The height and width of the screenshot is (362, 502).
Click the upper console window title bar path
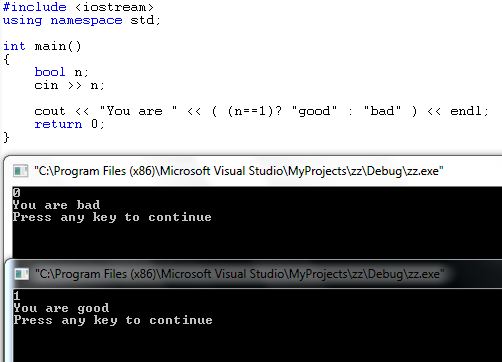pyautogui.click(x=239, y=171)
